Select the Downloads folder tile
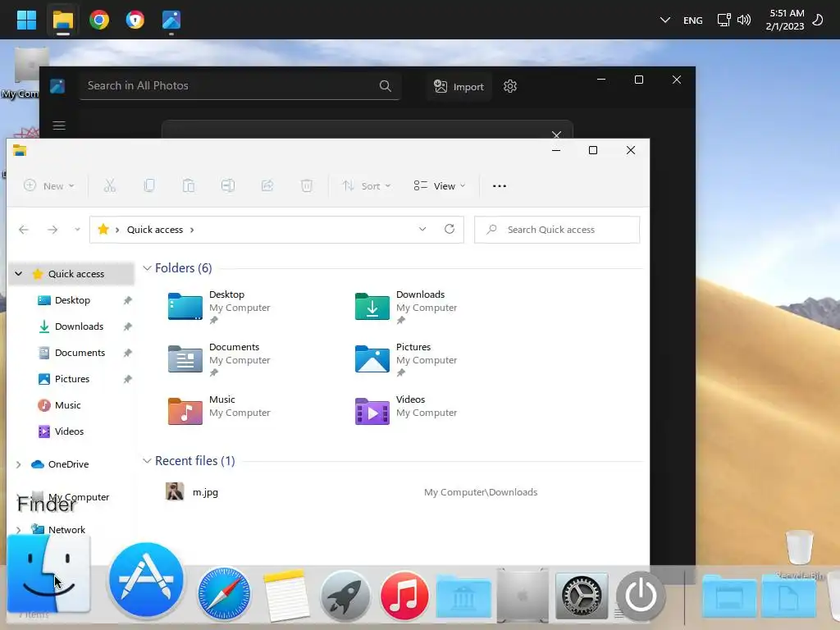Image resolution: width=840 pixels, height=630 pixels. [407, 307]
